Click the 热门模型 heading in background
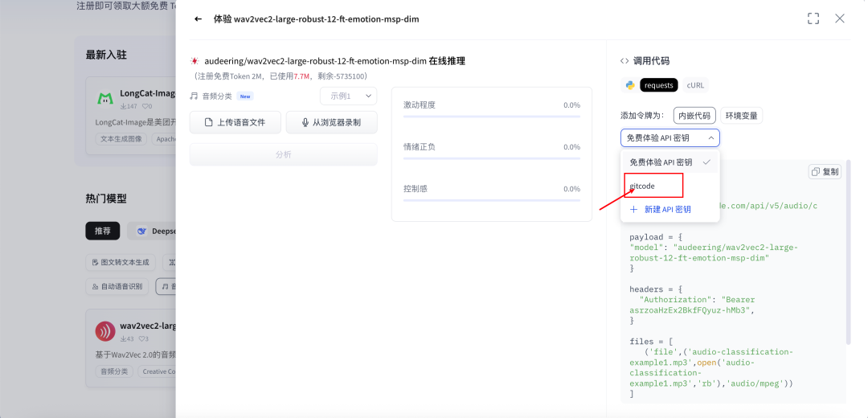Screen dimensions: 868x418 106,199
